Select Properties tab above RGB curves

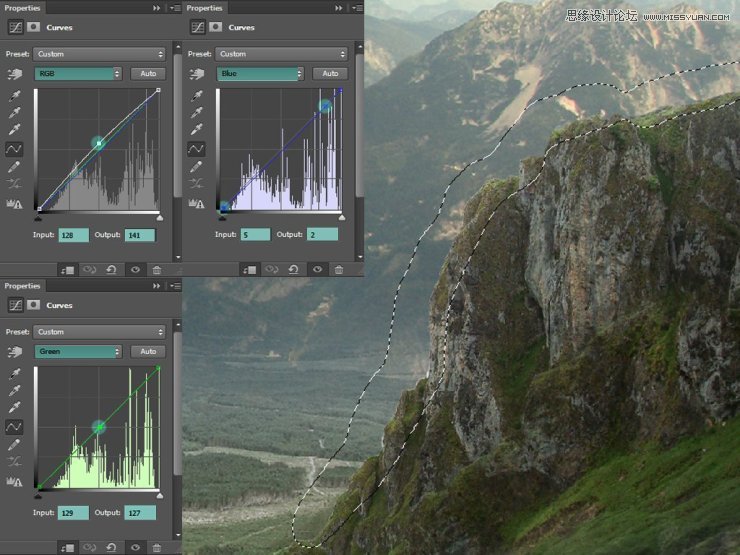pos(22,8)
